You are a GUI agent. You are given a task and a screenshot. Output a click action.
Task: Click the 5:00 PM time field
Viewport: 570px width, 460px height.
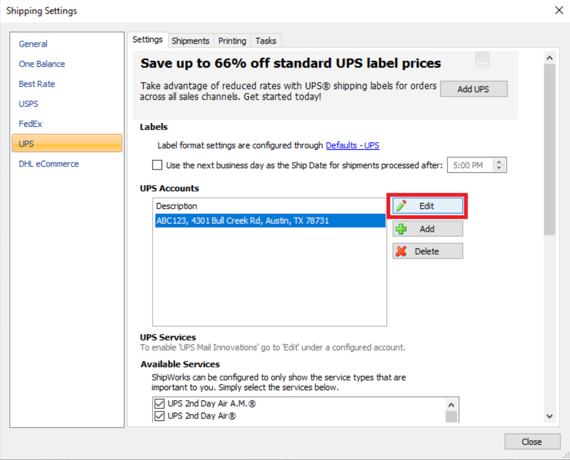(470, 165)
